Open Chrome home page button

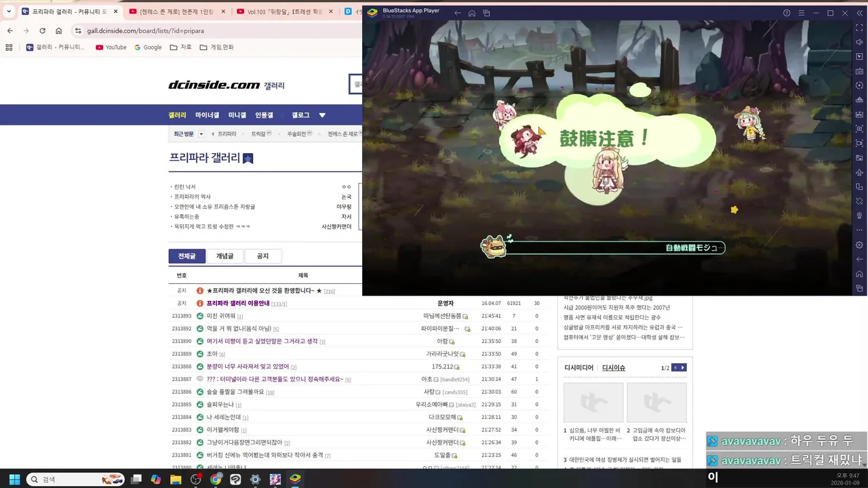click(59, 30)
